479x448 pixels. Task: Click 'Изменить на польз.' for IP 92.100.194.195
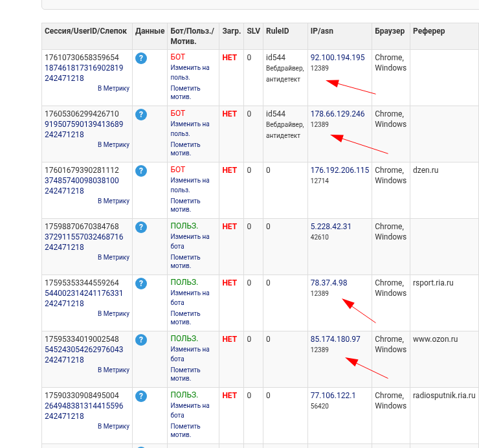190,72
